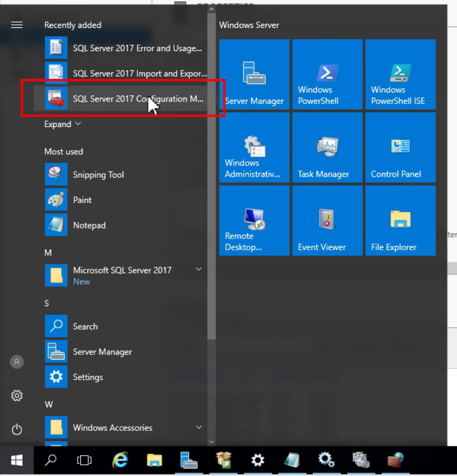457x476 pixels.
Task: Click the app list scroll up arrow
Action: pyautogui.click(x=212, y=9)
